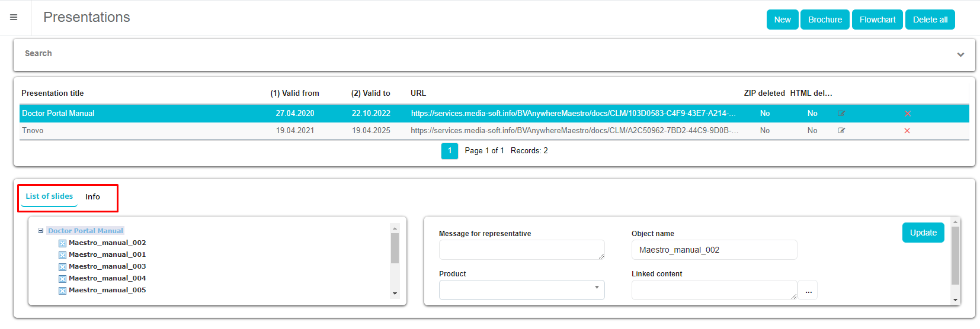Open the Product dropdown

(x=521, y=290)
